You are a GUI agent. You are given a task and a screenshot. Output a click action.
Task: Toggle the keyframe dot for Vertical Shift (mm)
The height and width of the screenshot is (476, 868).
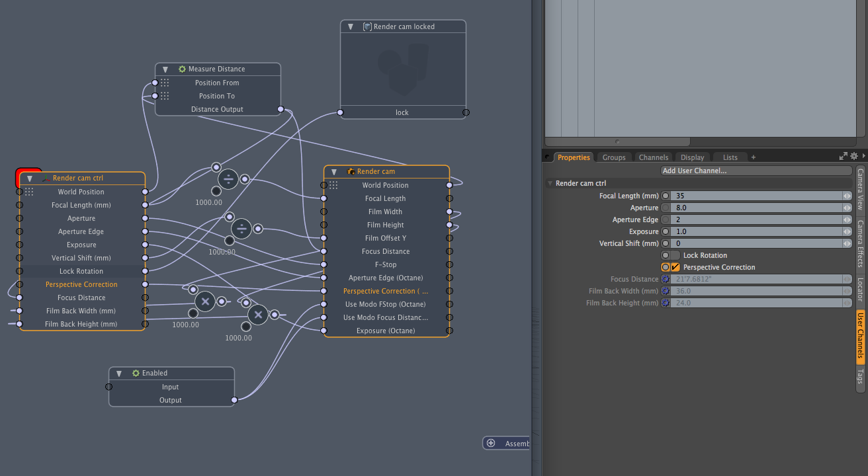(666, 243)
